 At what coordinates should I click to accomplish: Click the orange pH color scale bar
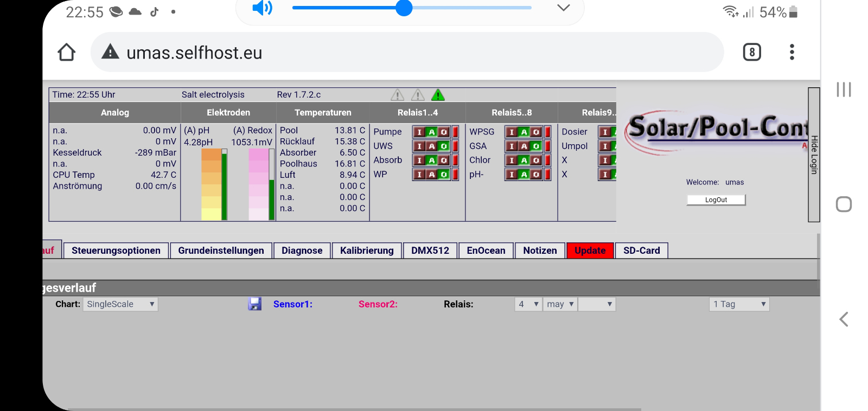(212, 184)
